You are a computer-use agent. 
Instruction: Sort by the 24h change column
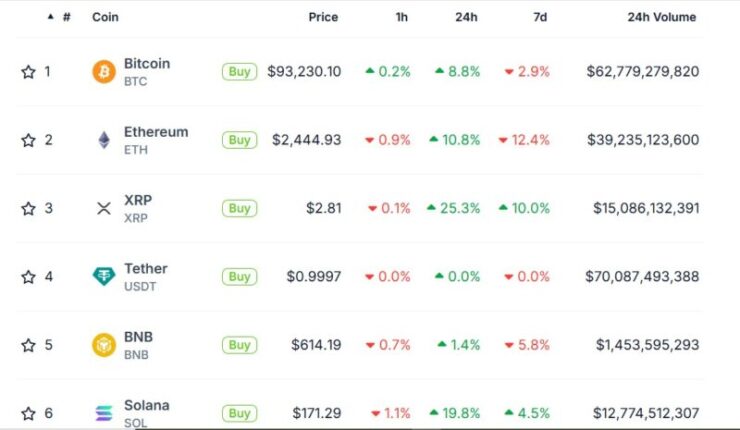(466, 17)
